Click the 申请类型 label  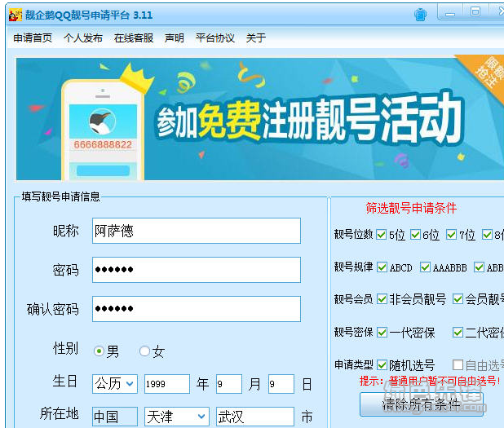pos(354,364)
